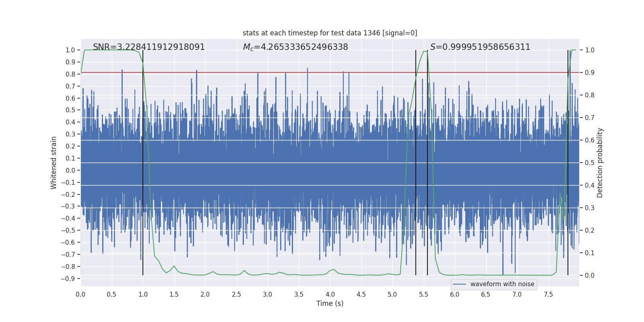Click the 0.8 tick on the Detection probability axis
Image resolution: width=644 pixels, height=322 pixels.
[x=590, y=95]
